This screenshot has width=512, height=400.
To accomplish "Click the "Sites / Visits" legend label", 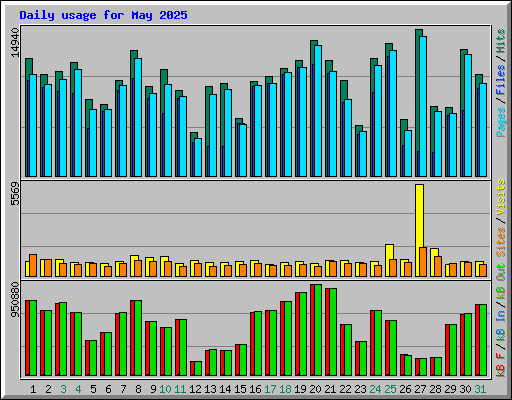I will pos(501,218).
